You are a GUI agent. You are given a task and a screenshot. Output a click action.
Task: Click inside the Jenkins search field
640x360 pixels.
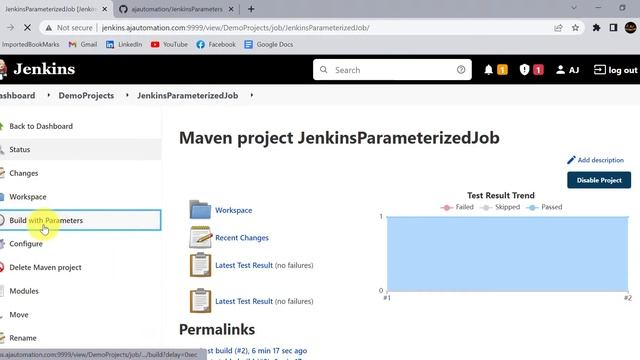[392, 70]
